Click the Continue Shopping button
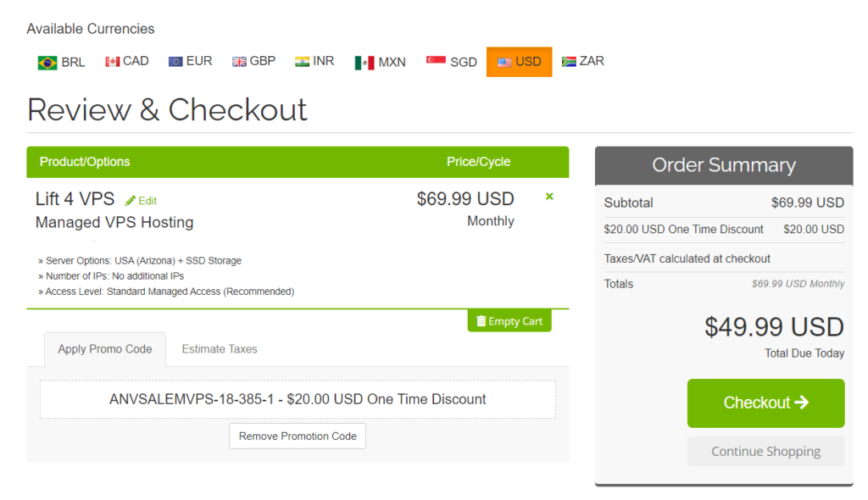868x500 pixels. point(765,452)
